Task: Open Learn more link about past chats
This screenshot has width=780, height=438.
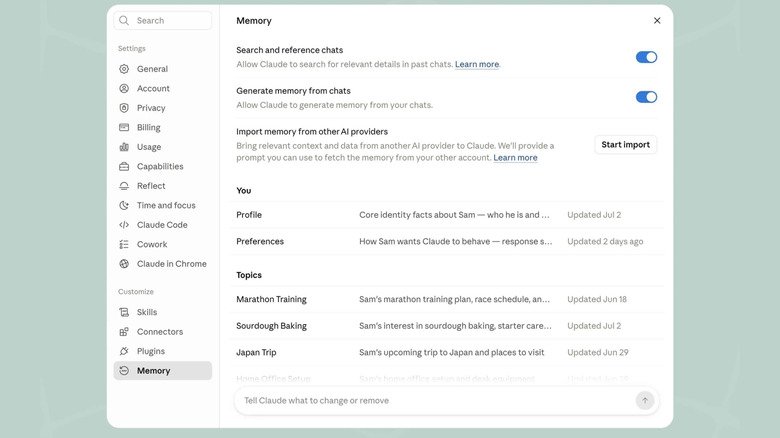Action: pos(477,64)
